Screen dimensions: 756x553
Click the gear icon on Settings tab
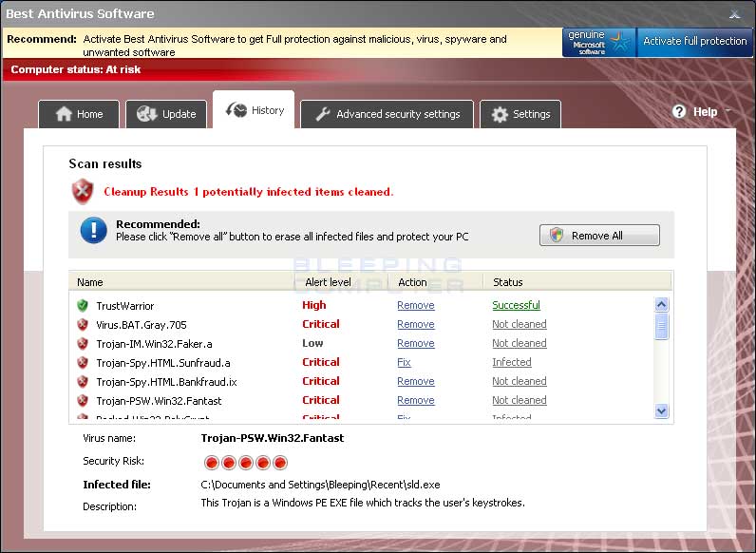coord(500,114)
